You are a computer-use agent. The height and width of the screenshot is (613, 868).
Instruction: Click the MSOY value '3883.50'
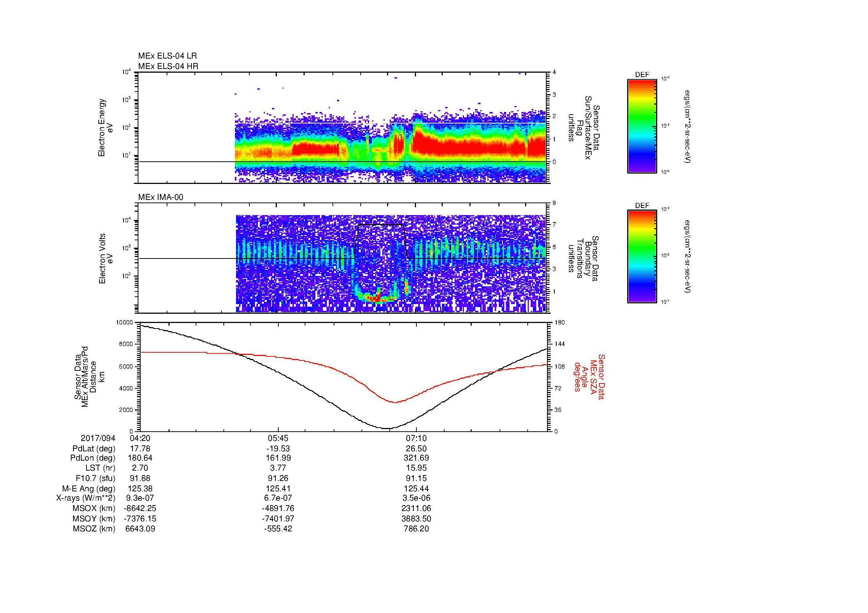tap(416, 518)
